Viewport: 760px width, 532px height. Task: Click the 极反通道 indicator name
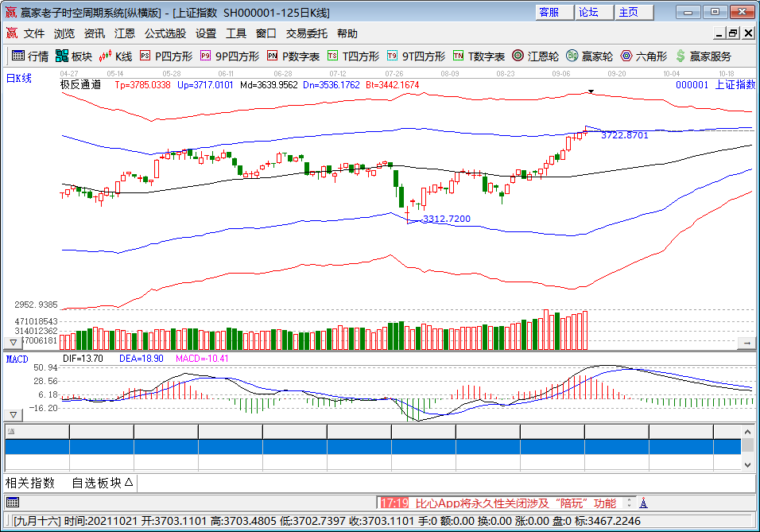80,85
